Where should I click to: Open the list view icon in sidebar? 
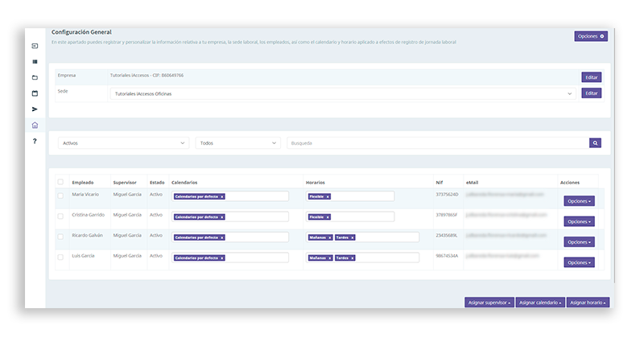click(x=35, y=61)
